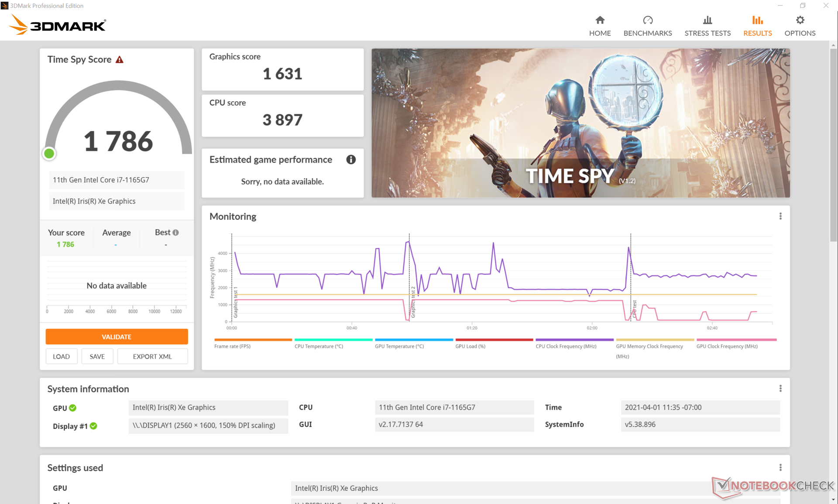Click the green GPU check mark icon
This screenshot has width=838, height=504.
73,408
